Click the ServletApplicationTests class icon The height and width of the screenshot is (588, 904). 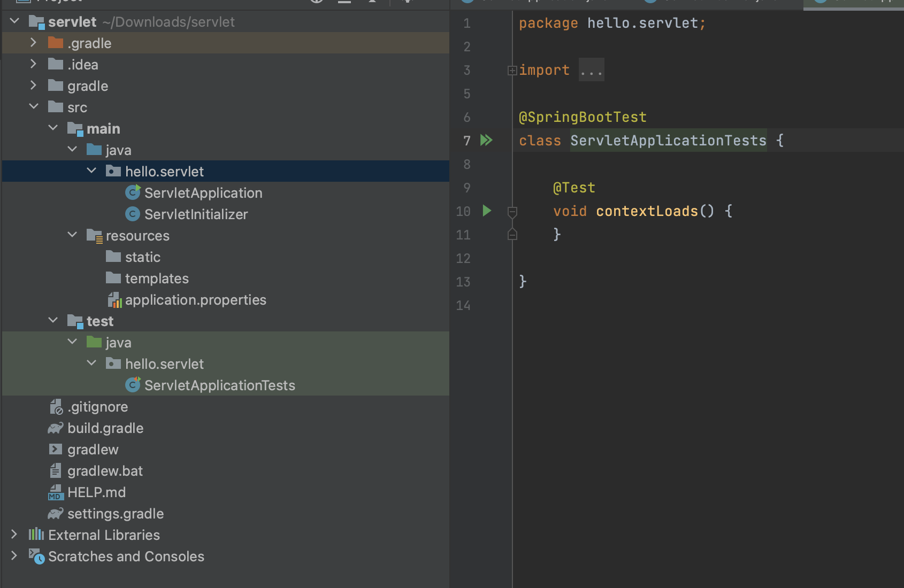[x=133, y=385]
